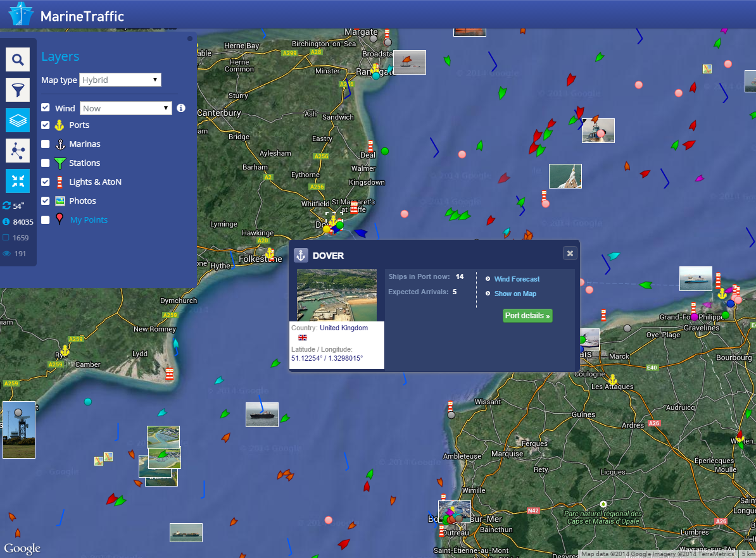Click the refresh countdown icon
The image size is (756, 558).
pos(6,206)
